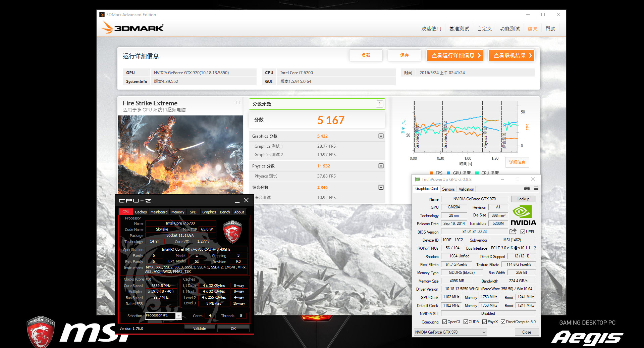Open the Bench tab in CPU-Z
Viewport: 644px width, 348px height.
coord(225,212)
